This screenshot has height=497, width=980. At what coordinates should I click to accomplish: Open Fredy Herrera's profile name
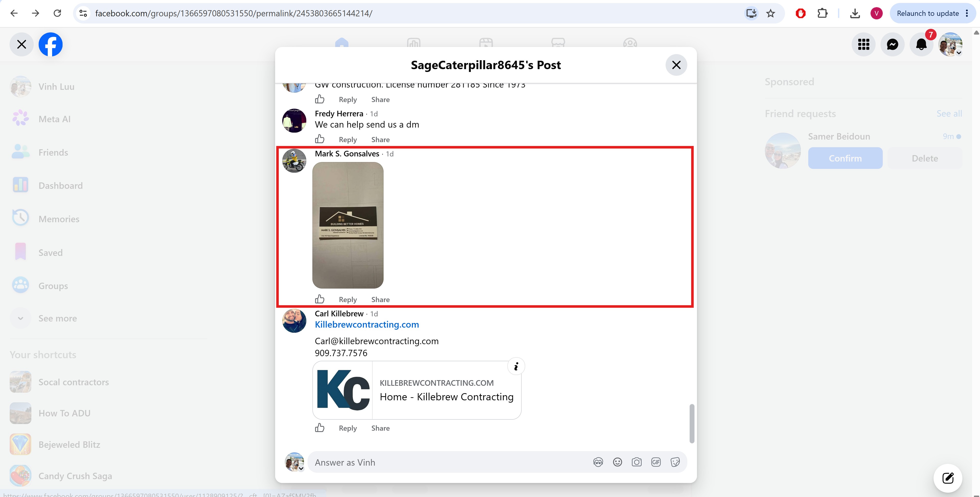[339, 114]
